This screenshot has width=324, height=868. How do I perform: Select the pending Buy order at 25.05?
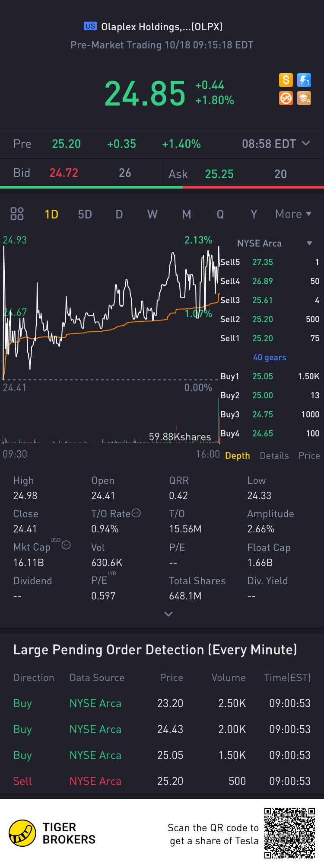click(162, 755)
